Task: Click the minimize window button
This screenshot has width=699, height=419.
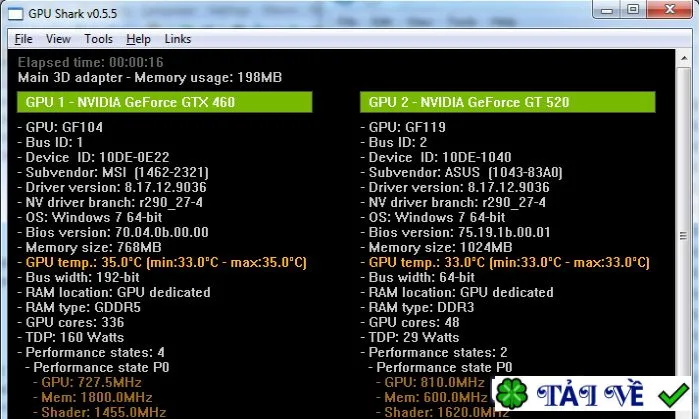Action: point(607,10)
